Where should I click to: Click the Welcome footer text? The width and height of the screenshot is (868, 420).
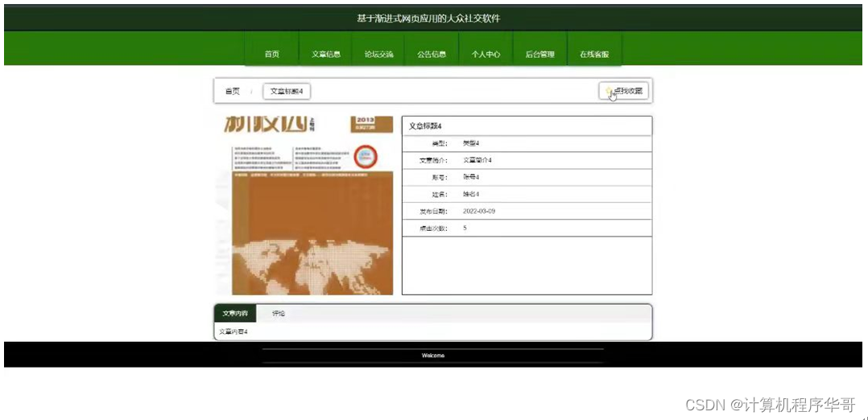tap(433, 356)
